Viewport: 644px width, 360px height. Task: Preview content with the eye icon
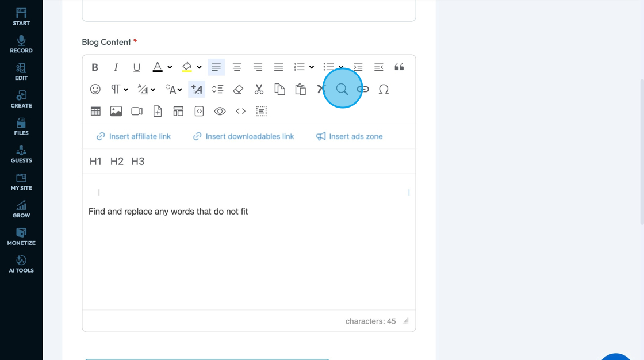click(x=220, y=112)
